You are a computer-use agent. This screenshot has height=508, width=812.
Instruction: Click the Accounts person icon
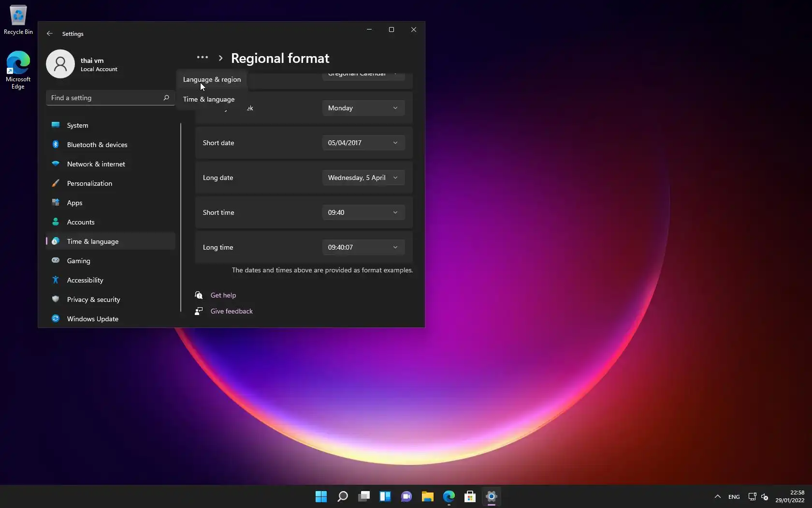click(56, 222)
